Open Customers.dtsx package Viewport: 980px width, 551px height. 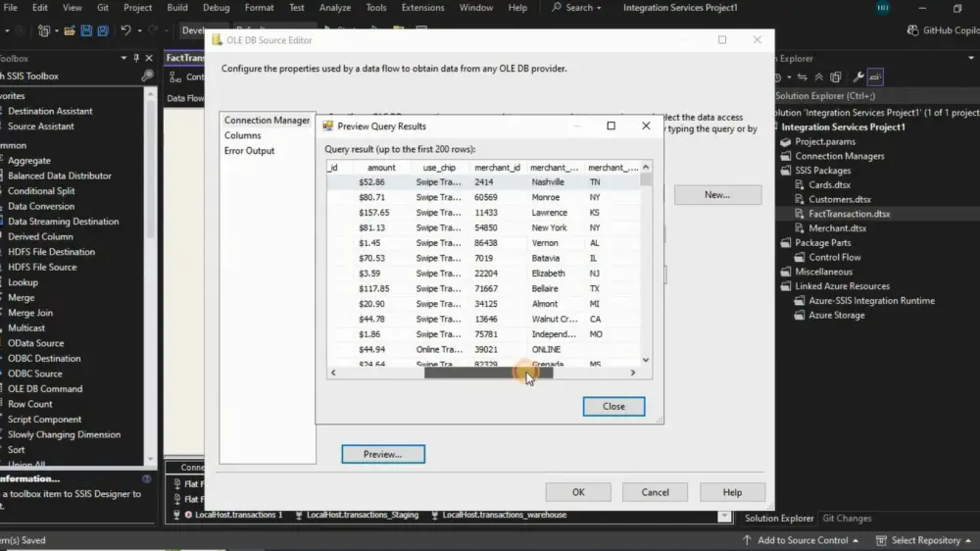click(840, 199)
